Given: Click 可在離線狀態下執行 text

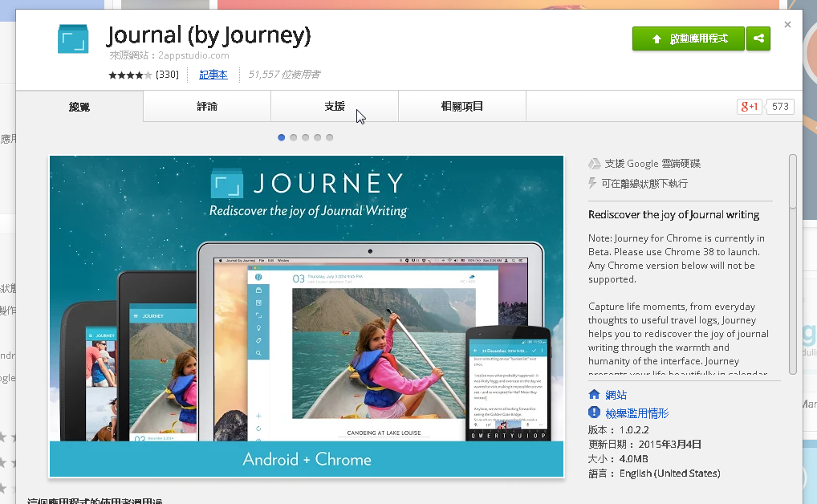Looking at the screenshot, I should (644, 184).
